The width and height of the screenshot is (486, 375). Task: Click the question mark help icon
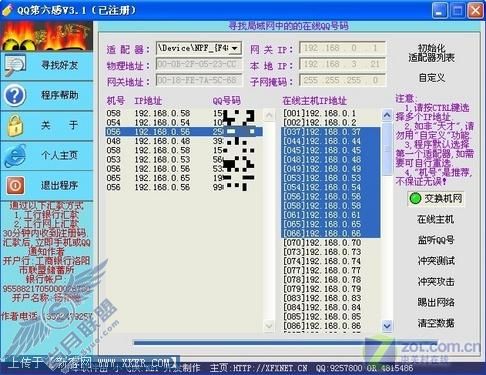pos(15,95)
